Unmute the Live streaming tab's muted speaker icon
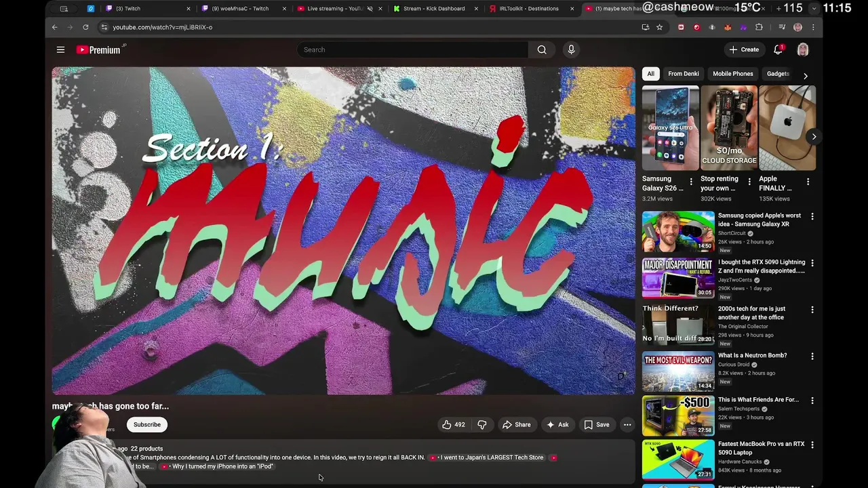 370,9
